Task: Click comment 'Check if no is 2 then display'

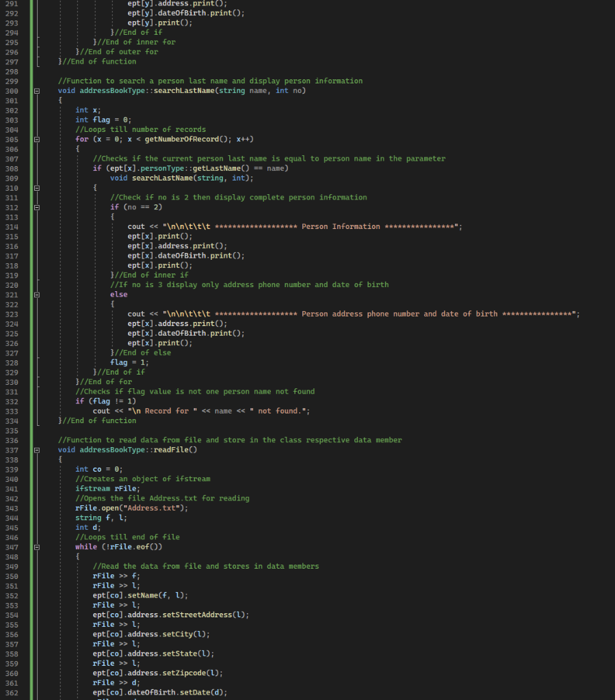Action: pyautogui.click(x=239, y=198)
